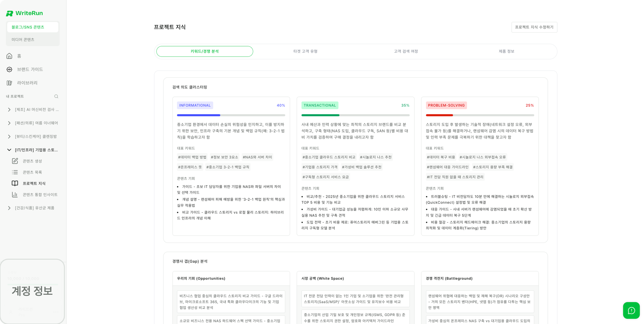
Task: Click the #온프레미스 뜻 keyword tag
Action: tap(190, 167)
